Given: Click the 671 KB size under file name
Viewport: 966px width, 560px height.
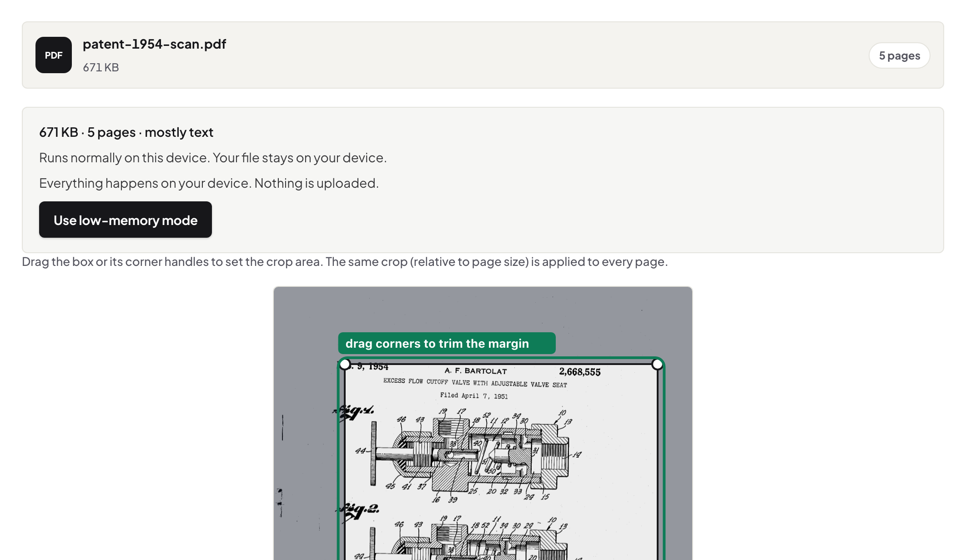Looking at the screenshot, I should [101, 67].
